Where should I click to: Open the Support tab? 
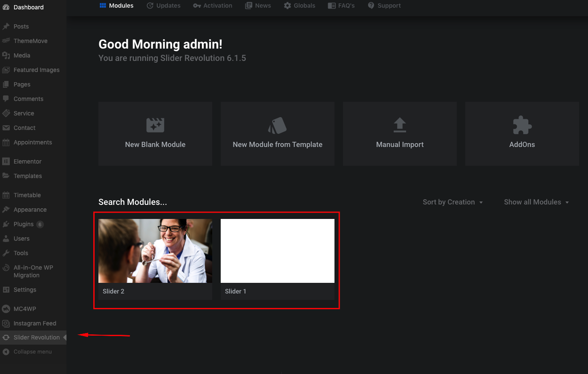384,6
